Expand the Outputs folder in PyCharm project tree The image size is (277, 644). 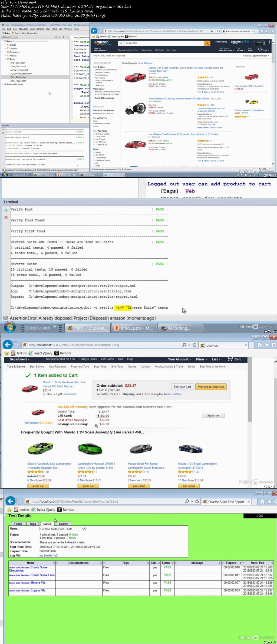tap(5, 48)
